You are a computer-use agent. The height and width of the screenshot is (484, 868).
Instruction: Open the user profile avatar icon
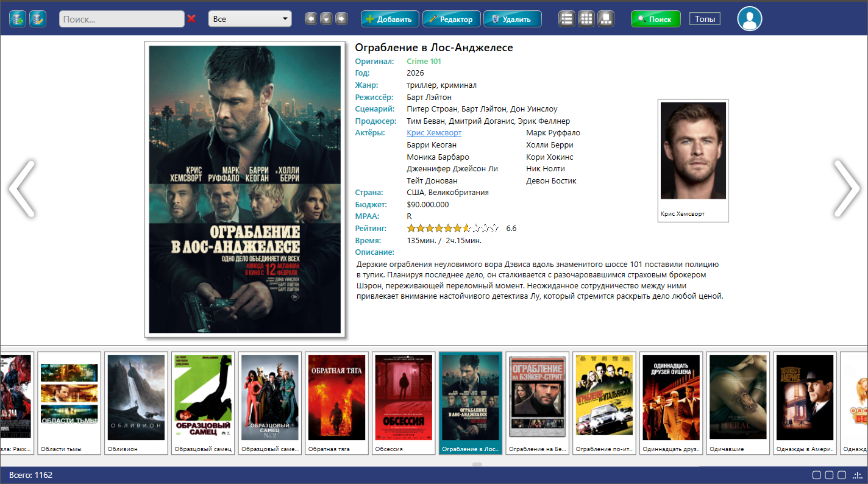pos(750,19)
